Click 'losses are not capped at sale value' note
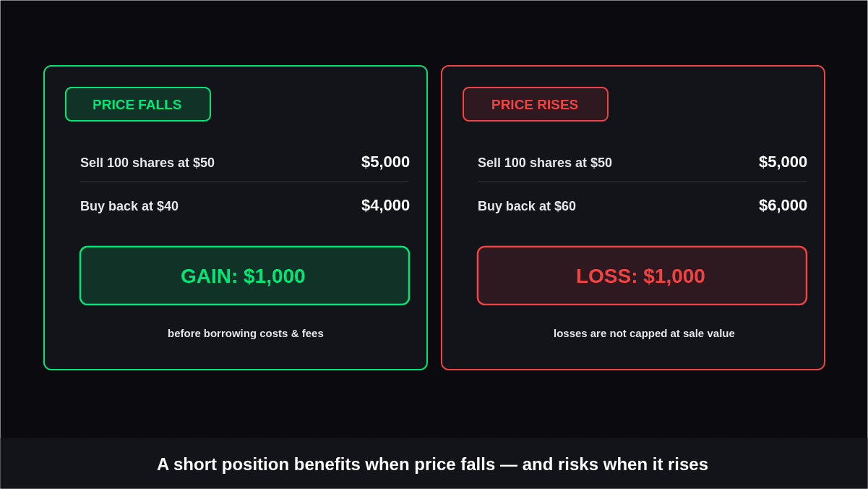868x489 pixels. [x=644, y=333]
